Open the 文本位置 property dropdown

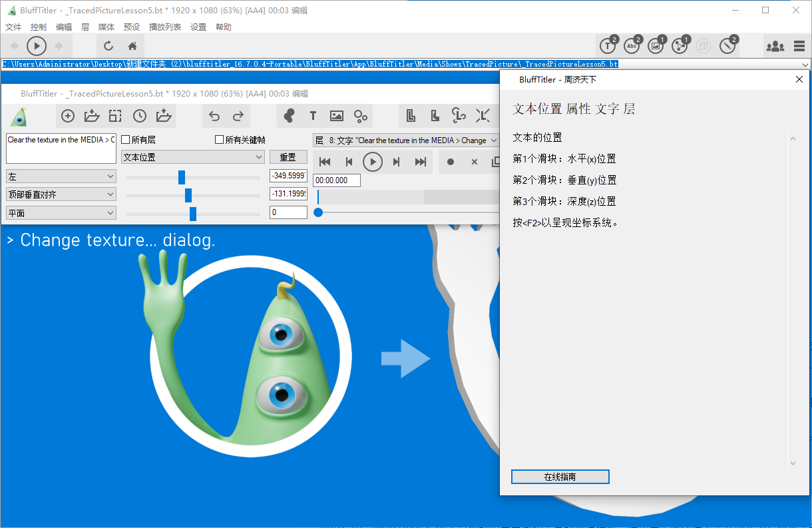[x=192, y=156]
